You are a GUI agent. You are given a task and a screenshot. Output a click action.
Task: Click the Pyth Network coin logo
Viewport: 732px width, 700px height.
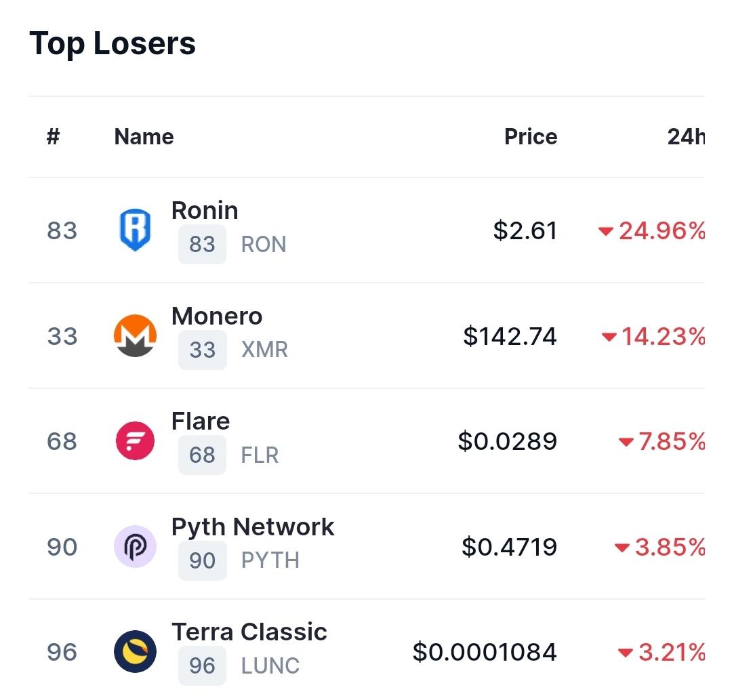coord(135,546)
